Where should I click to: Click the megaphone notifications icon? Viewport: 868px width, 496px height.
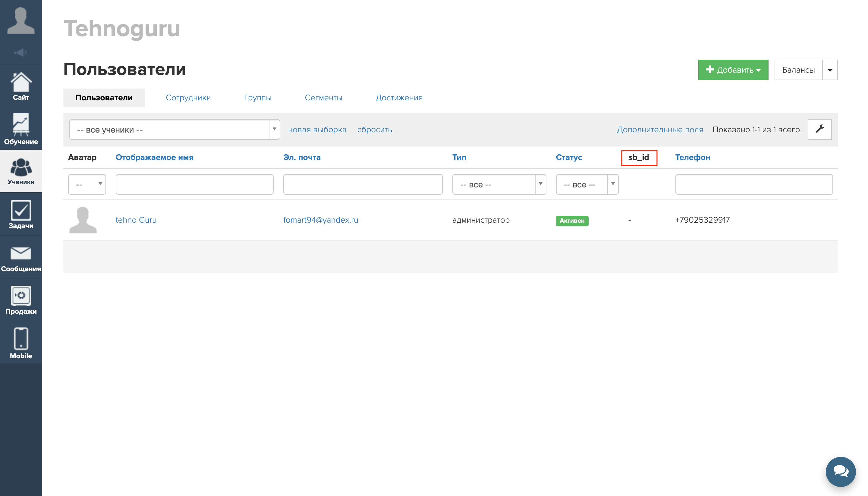pos(21,53)
